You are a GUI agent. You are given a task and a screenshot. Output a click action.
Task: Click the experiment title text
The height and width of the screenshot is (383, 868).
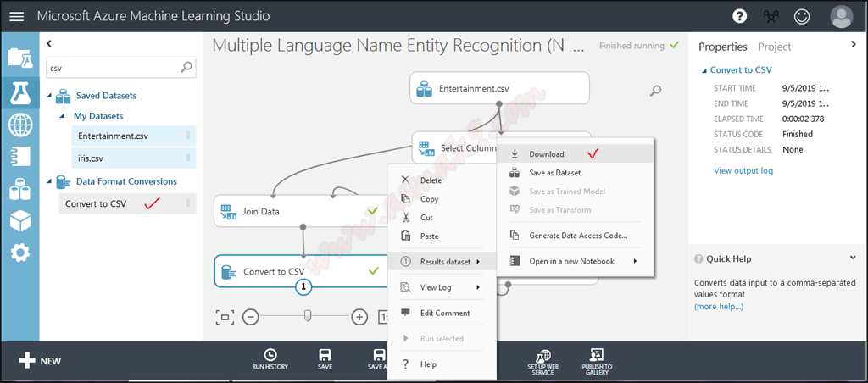(398, 46)
